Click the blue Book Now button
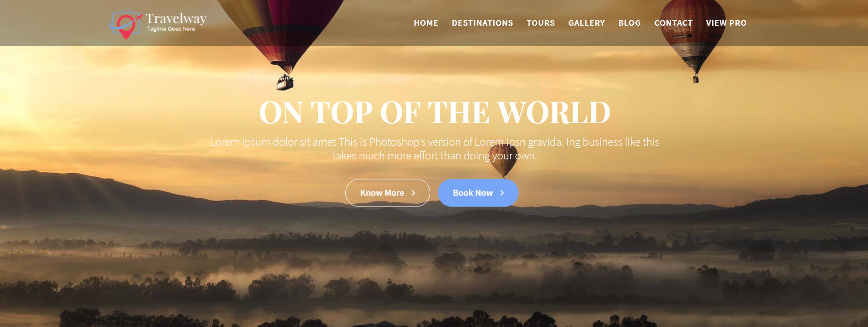This screenshot has width=868, height=327. tap(478, 193)
